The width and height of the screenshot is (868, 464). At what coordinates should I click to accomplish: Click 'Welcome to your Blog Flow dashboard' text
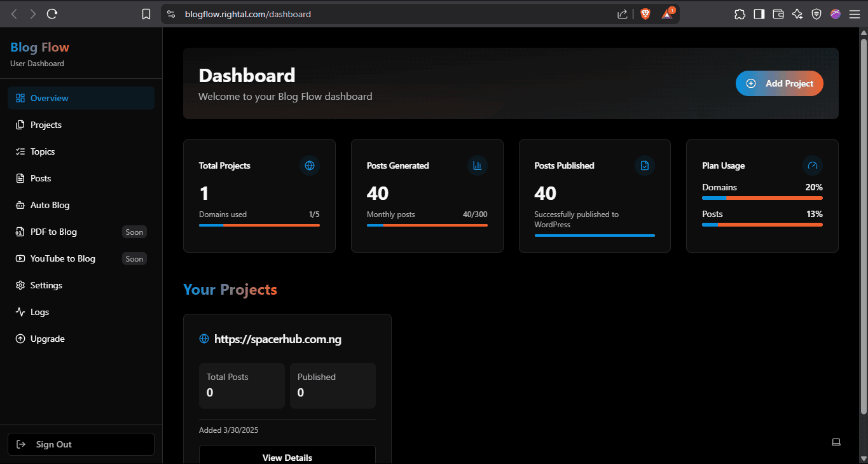tap(286, 97)
